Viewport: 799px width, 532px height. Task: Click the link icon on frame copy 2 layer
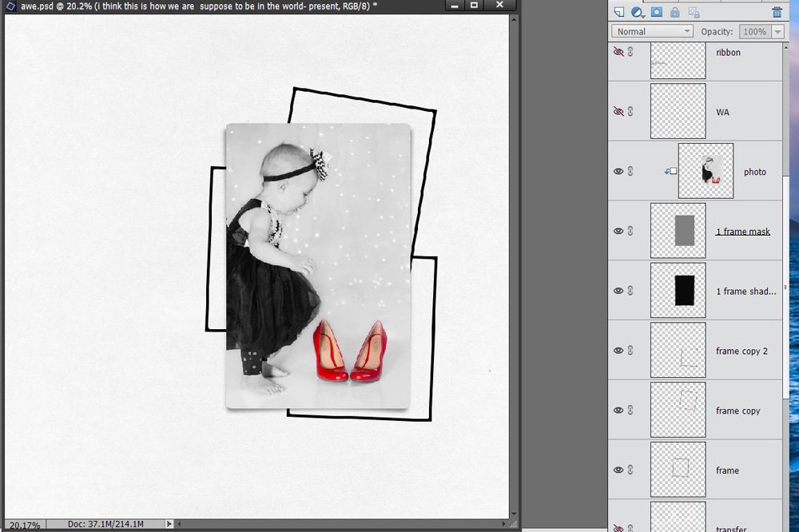pos(630,350)
